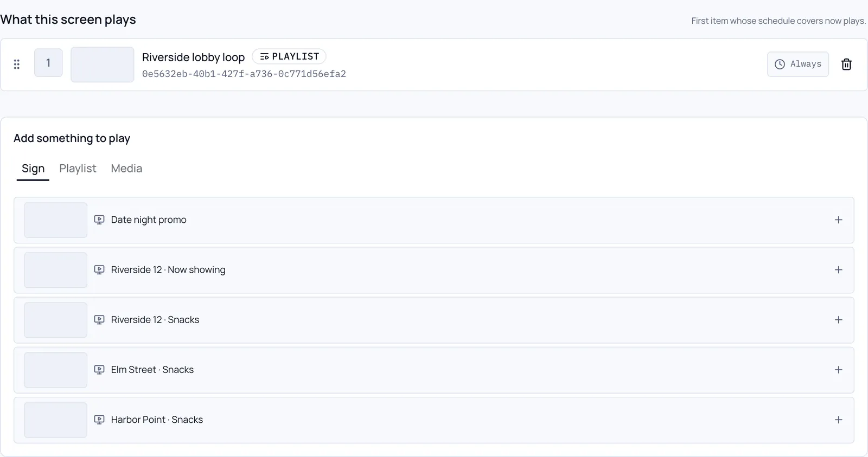The image size is (868, 457).
Task: Add Harbor Point · Snacks with plus icon
Action: (839, 420)
